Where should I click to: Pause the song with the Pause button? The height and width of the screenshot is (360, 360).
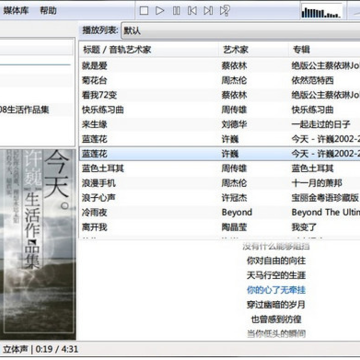pyautogui.click(x=176, y=11)
